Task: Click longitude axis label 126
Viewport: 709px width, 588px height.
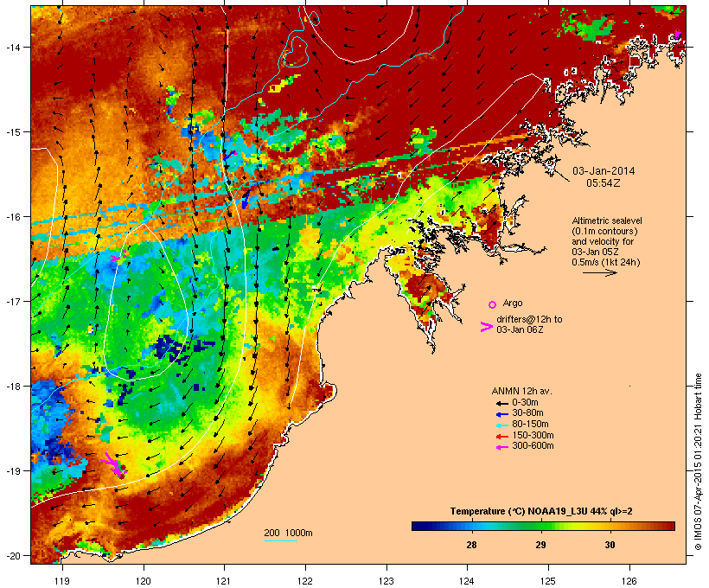Action: pyautogui.click(x=629, y=581)
